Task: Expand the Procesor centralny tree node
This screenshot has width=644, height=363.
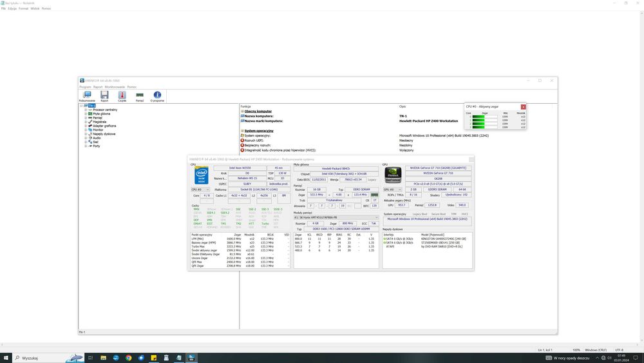Action: [x=86, y=110]
